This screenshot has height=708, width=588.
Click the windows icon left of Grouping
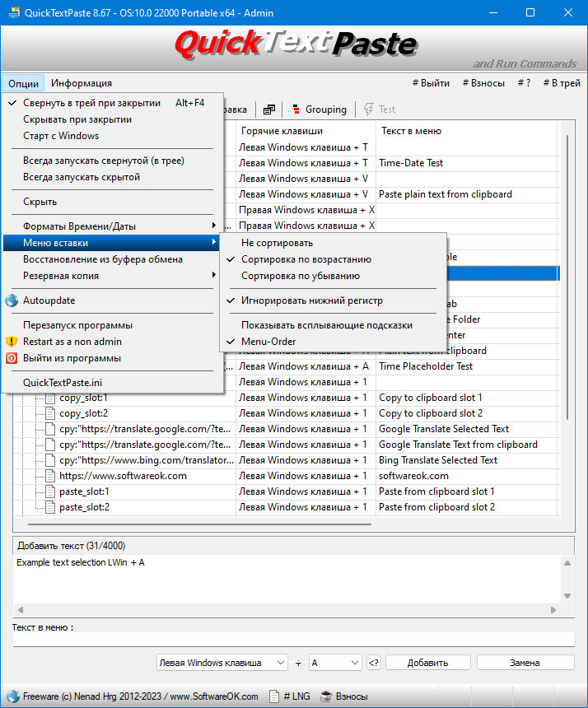coord(269,109)
